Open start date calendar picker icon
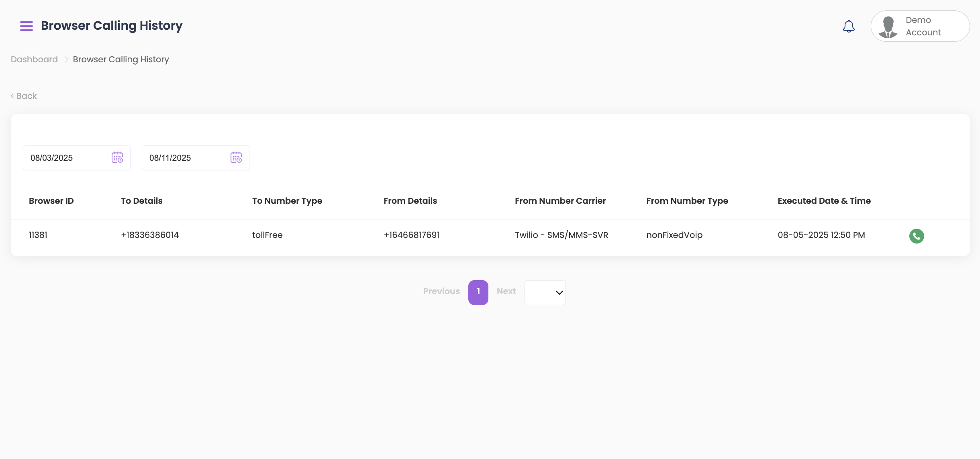The image size is (980, 459). point(117,158)
